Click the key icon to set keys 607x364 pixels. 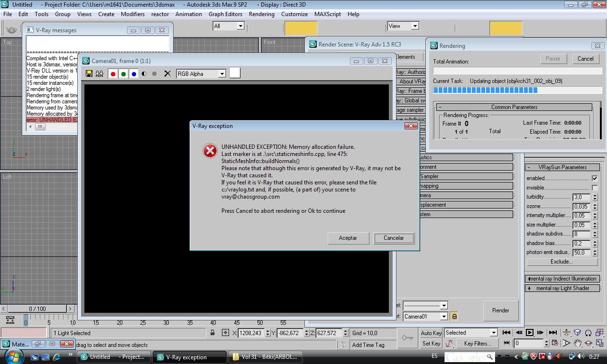[x=407, y=337]
